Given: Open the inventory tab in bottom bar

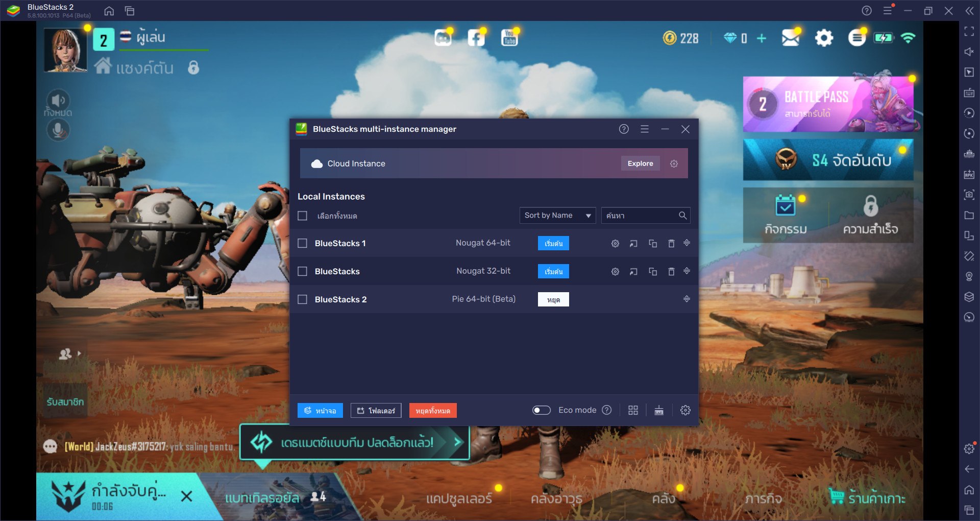Looking at the screenshot, I should click(x=664, y=499).
